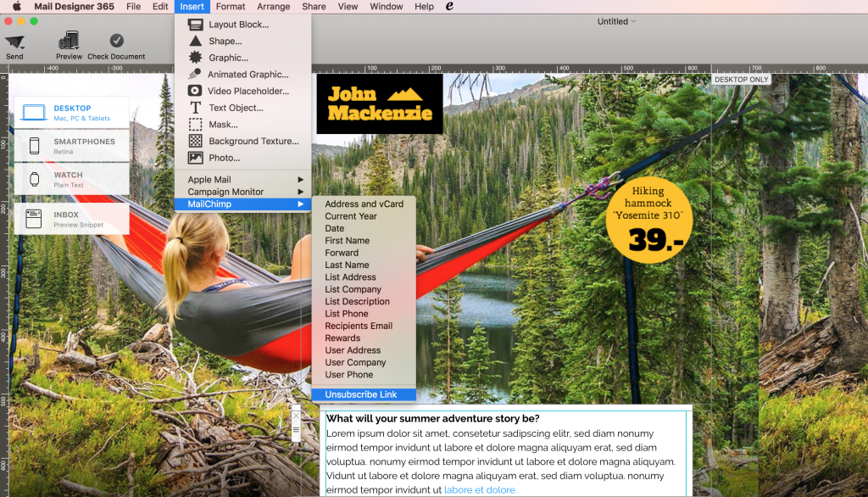This screenshot has height=497, width=868.
Task: Click the 'Retina' Smartphones subtitle
Action: click(x=63, y=152)
